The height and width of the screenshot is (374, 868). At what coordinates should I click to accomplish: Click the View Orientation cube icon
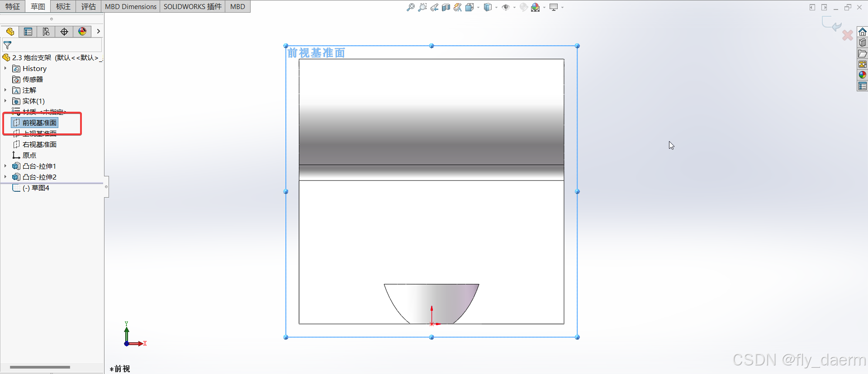(x=470, y=7)
